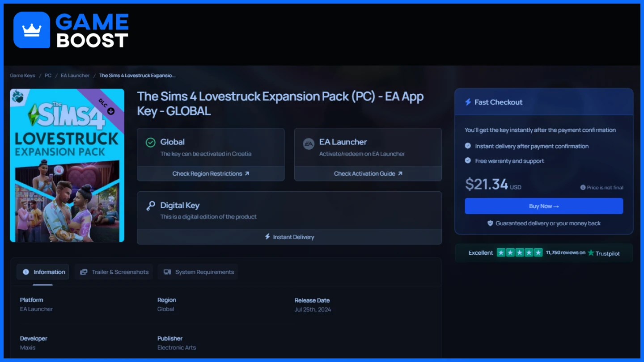
Task: Click the checkmark beside Instant delivery after payment
Action: click(x=468, y=146)
